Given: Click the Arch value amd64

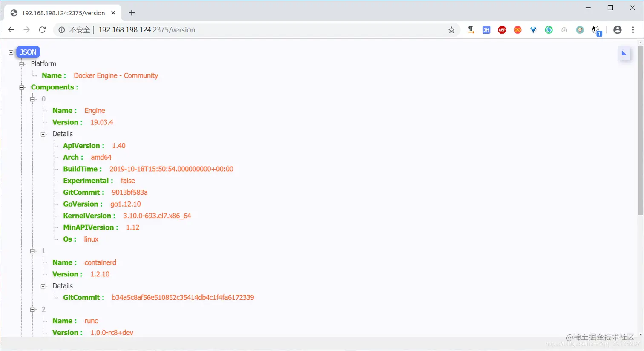Looking at the screenshot, I should click(101, 157).
